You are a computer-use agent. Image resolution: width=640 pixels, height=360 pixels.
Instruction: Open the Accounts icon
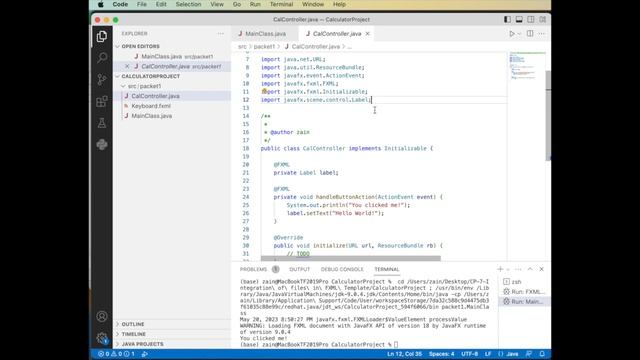click(x=102, y=316)
